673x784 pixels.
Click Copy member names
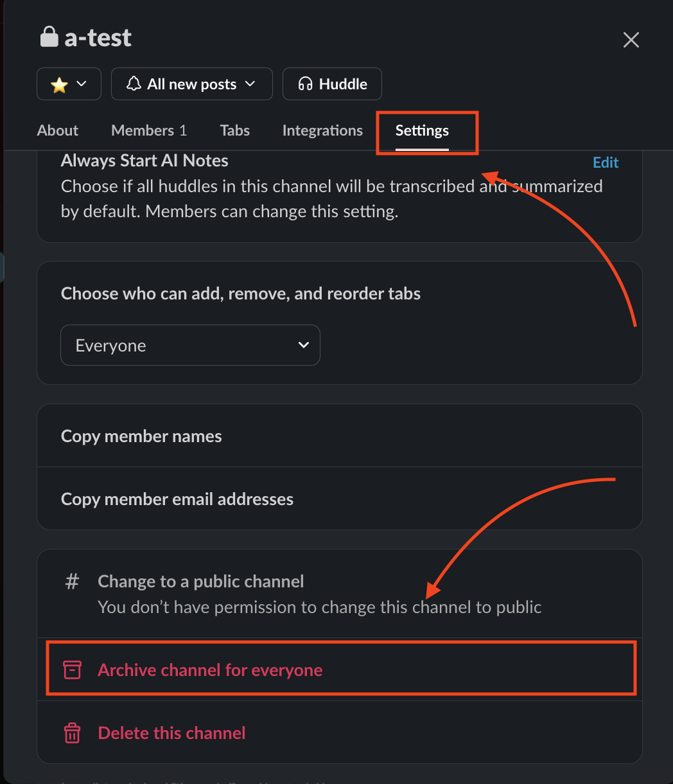tap(141, 436)
